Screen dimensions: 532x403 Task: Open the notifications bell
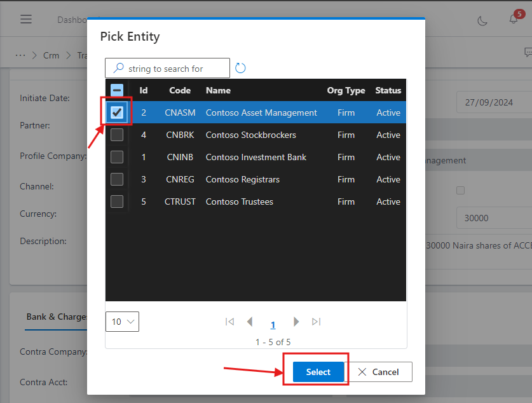click(x=514, y=20)
